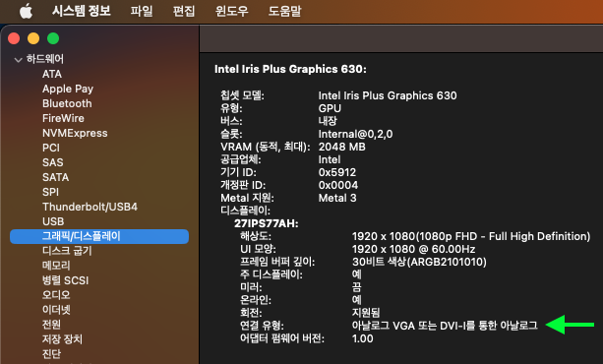The image size is (603, 364).
Task: Open the 편집 menu
Action: [184, 11]
